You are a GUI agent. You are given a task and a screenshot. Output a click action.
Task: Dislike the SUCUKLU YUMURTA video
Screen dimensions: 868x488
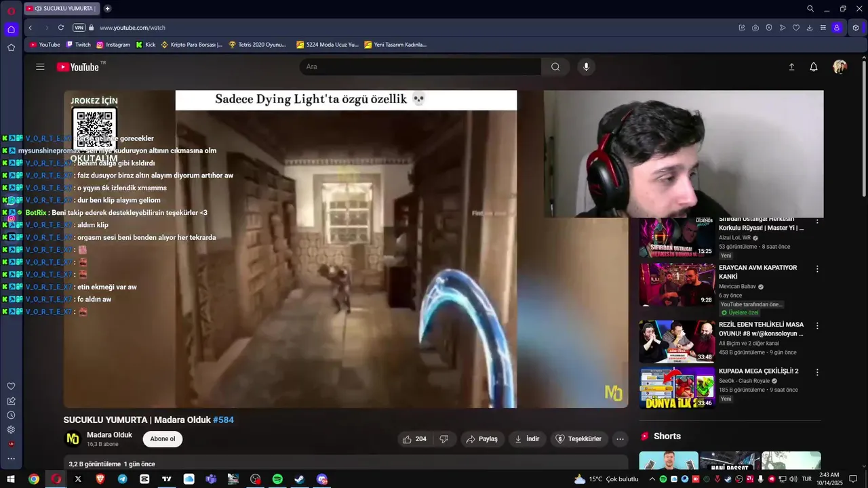(444, 439)
